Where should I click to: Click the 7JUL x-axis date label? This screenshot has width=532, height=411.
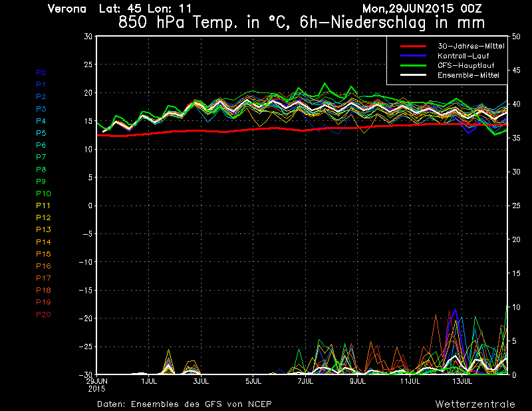(x=306, y=382)
